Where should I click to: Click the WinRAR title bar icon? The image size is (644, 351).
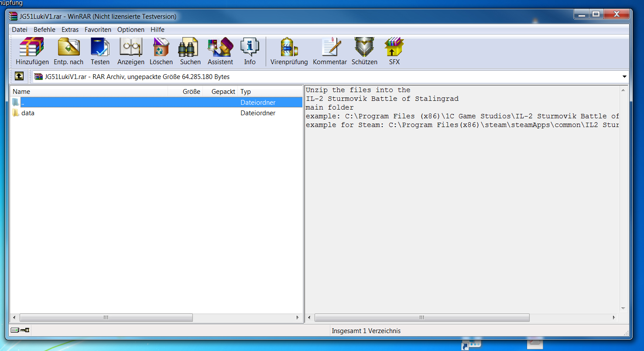tap(14, 16)
